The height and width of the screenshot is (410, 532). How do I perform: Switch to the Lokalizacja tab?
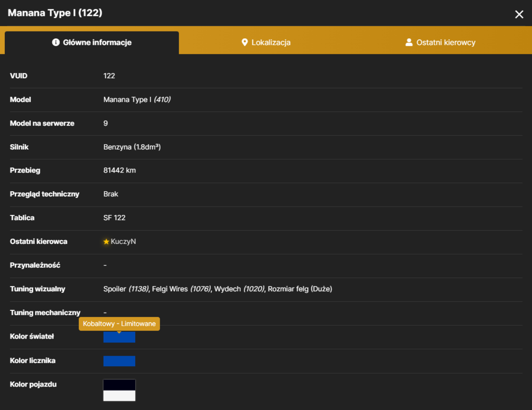coord(266,43)
